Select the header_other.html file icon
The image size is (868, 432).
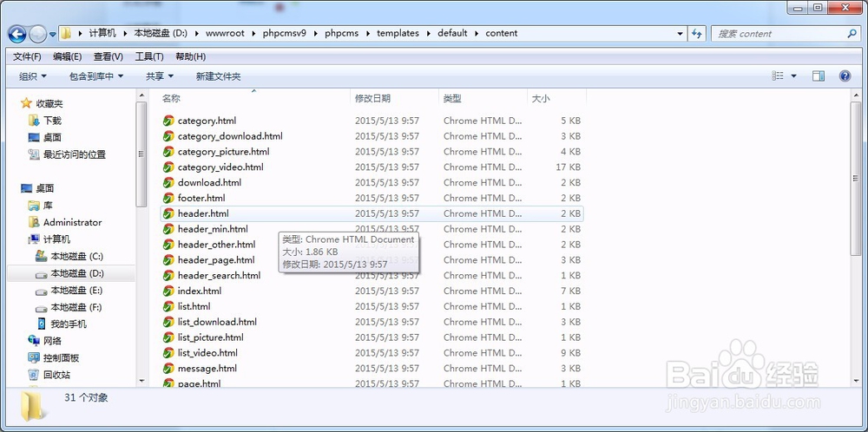[168, 245]
